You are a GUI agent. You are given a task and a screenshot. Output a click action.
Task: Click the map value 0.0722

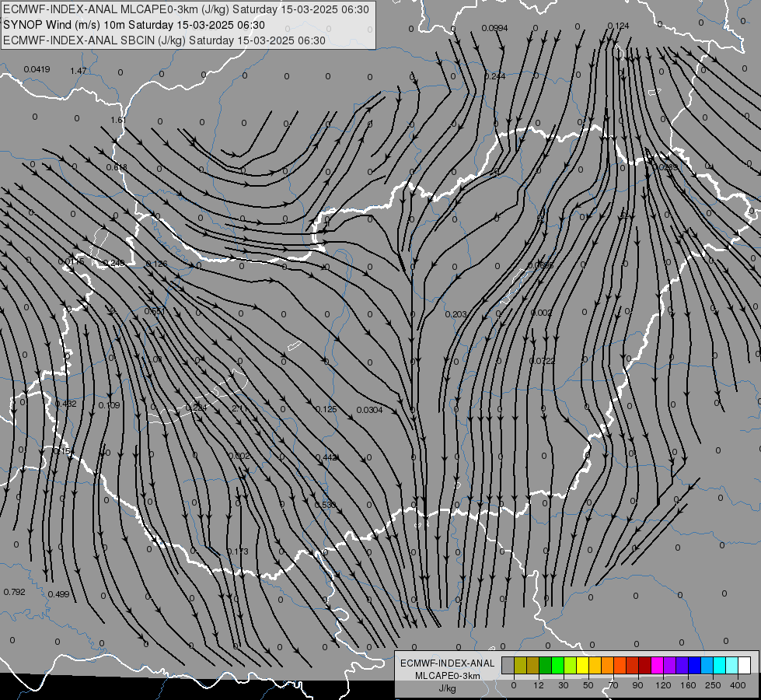click(542, 361)
